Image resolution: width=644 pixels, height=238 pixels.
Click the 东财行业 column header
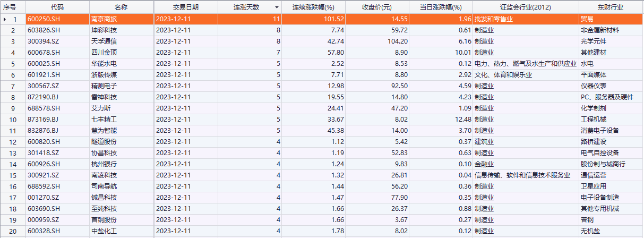coord(611,7)
